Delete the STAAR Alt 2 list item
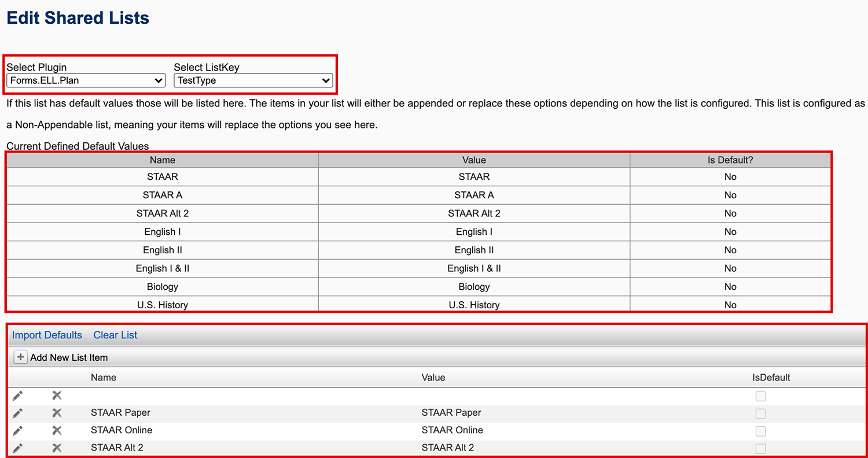868x458 pixels. click(x=57, y=448)
